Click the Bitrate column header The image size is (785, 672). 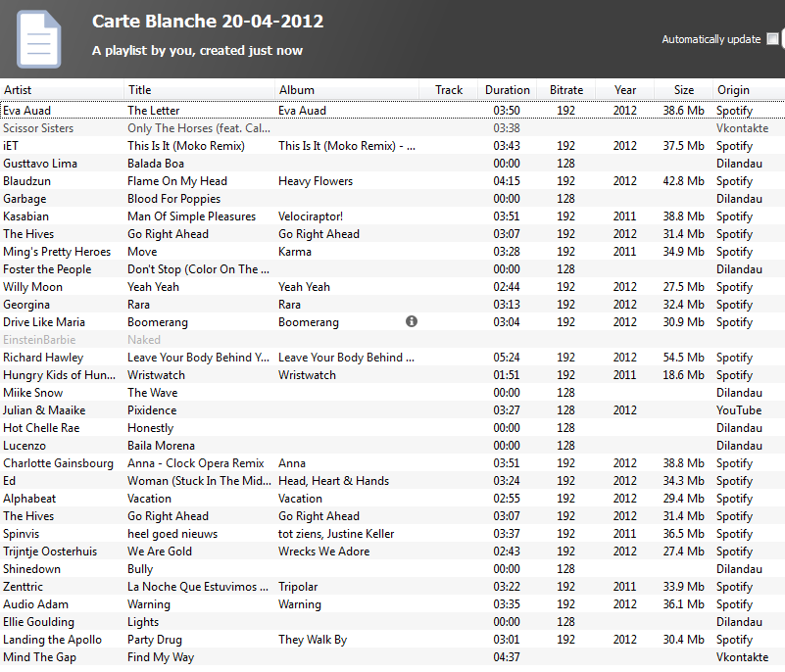tap(565, 90)
